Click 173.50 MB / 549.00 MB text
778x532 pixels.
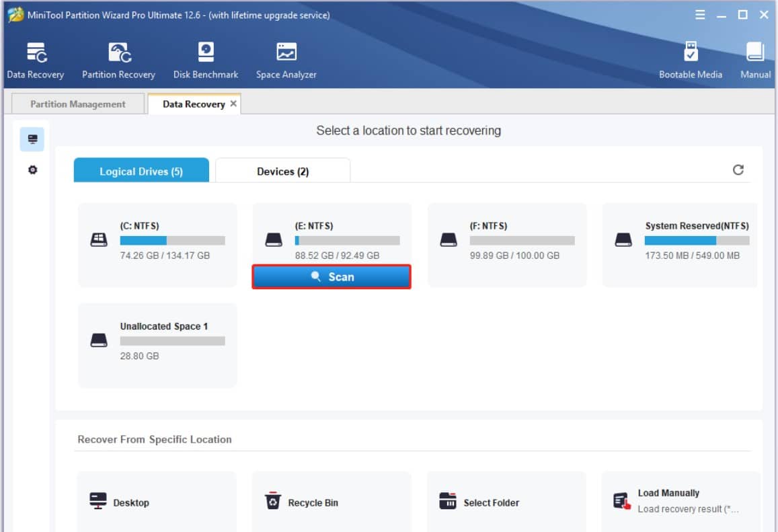coord(692,256)
